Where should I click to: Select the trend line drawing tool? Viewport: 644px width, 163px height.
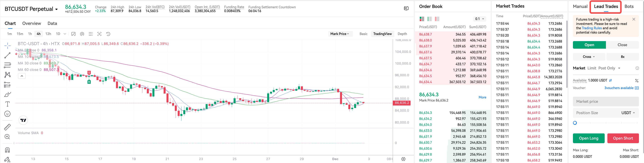8,55
